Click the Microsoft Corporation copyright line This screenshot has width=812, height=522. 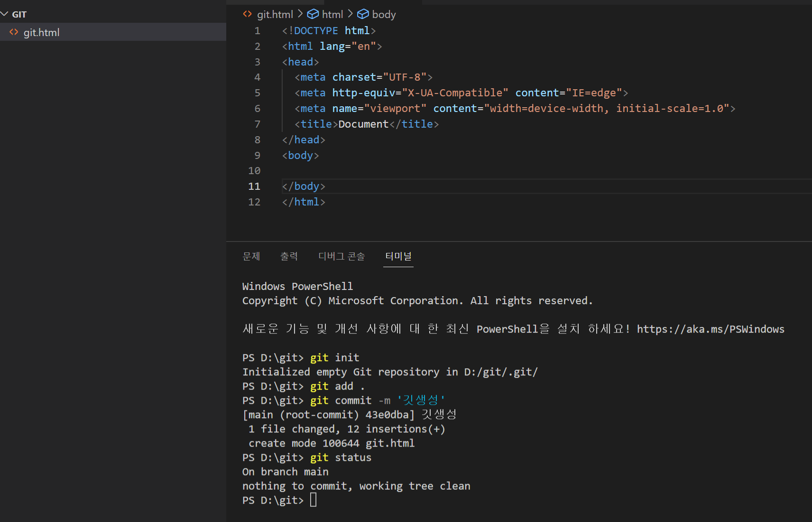(417, 300)
